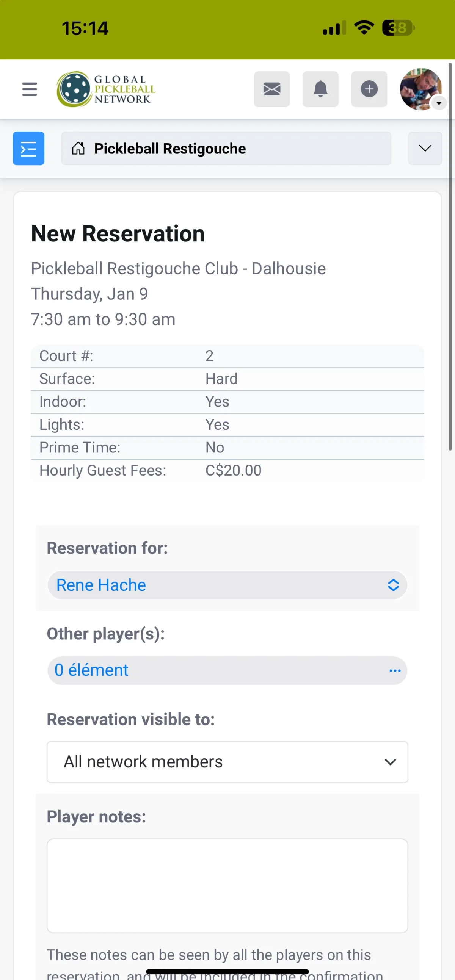Tap the page scrollbar on the right

tap(450, 257)
